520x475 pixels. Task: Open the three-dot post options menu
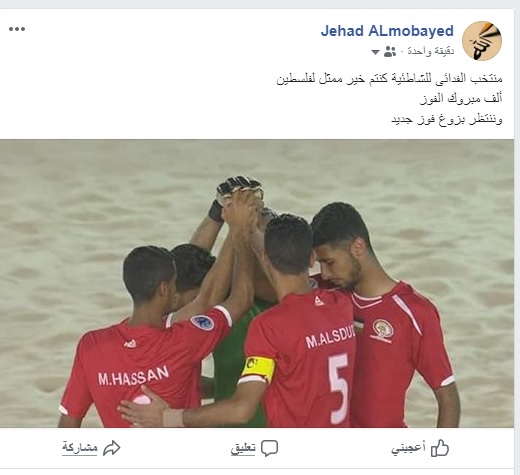tap(17, 29)
